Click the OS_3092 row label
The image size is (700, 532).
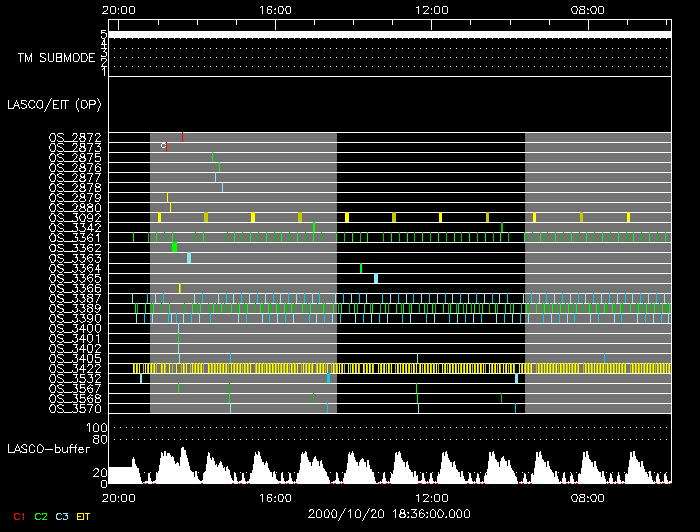(x=75, y=217)
